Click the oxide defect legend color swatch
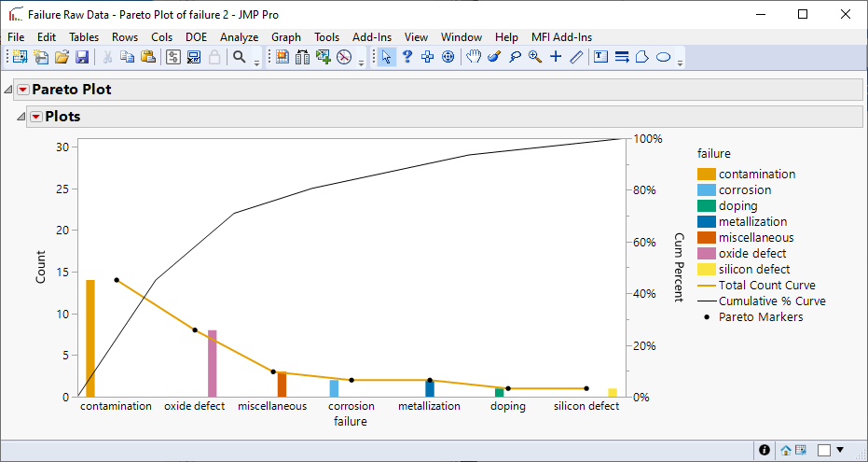The width and height of the screenshot is (868, 462). click(707, 253)
